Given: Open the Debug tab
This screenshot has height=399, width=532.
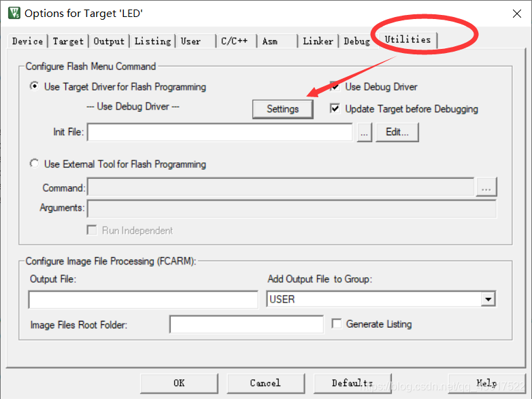Looking at the screenshot, I should coord(357,41).
